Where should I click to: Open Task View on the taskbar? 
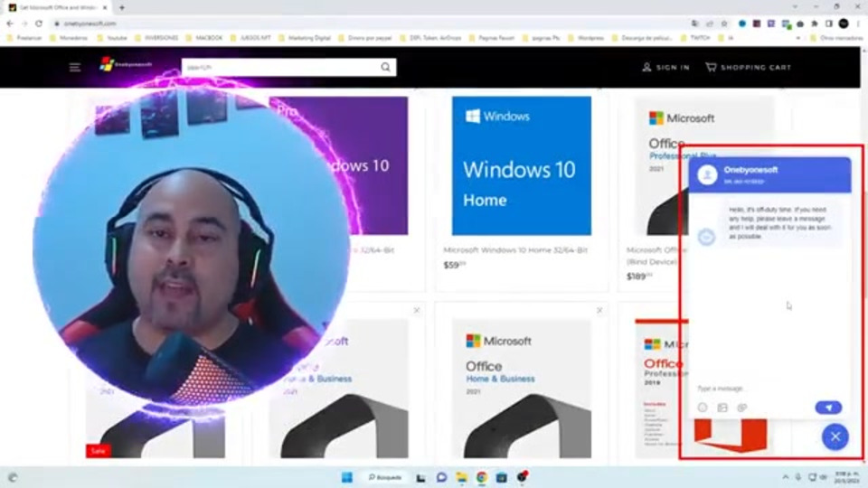[421, 477]
